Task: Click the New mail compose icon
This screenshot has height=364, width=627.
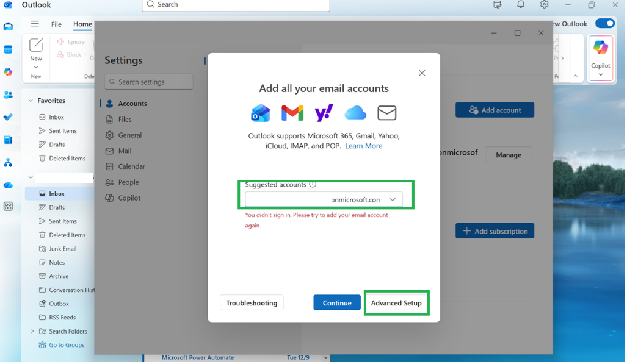Action: 36,45
